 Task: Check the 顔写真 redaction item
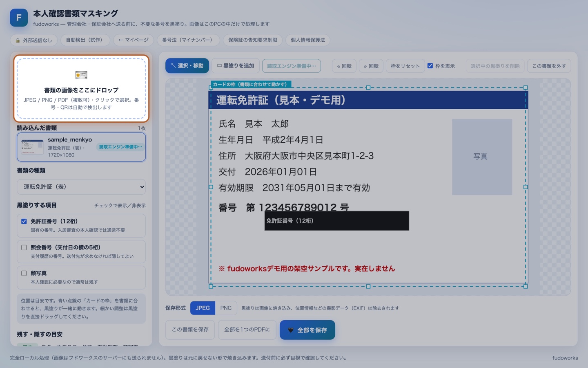[24, 273]
